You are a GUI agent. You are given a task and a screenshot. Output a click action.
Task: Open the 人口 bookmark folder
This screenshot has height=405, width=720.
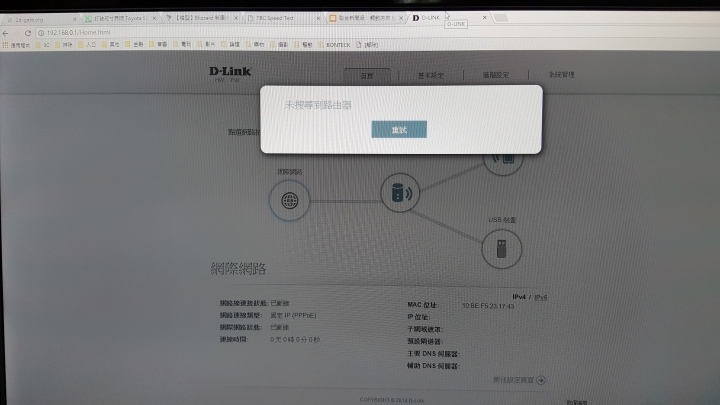pos(87,45)
